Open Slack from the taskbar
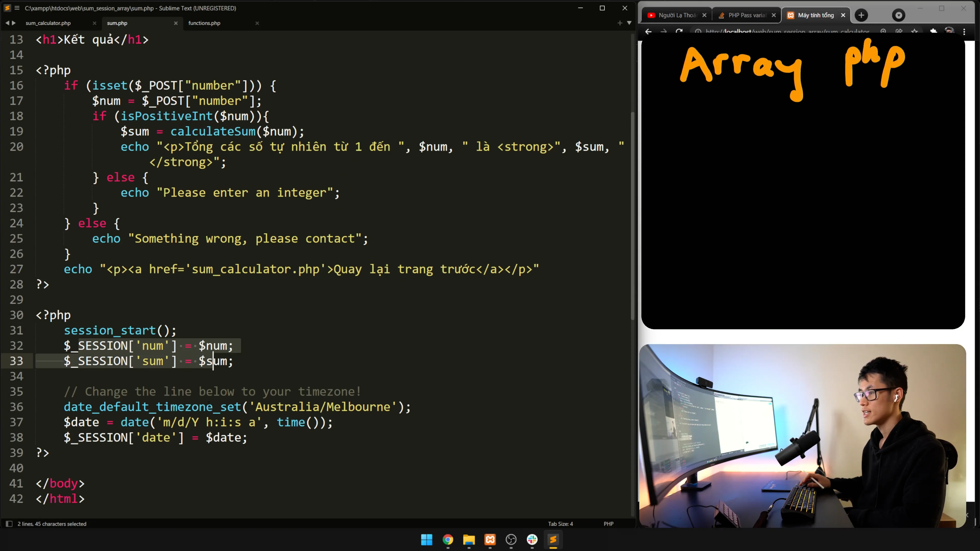Screen dimensions: 980x551 [x=532, y=540]
